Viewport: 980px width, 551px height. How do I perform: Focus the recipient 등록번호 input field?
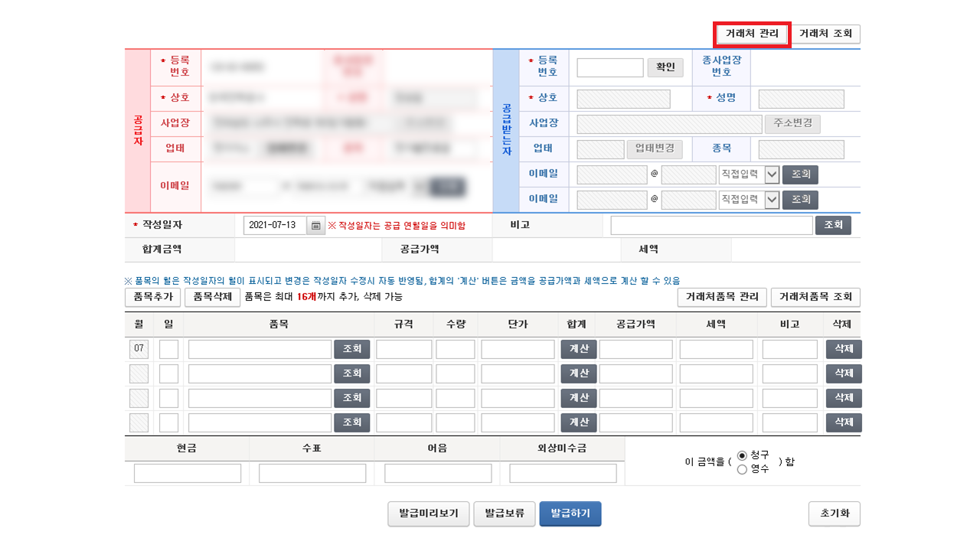click(610, 68)
